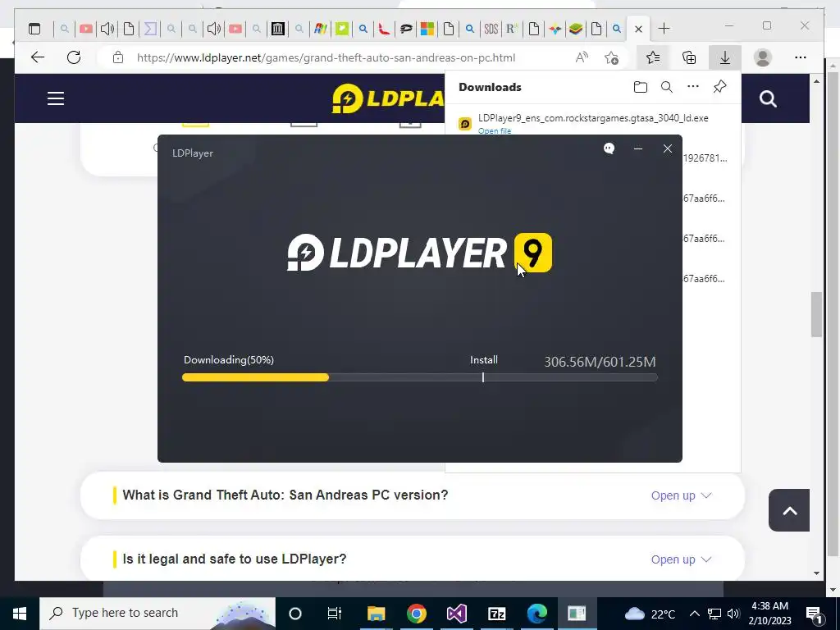Image resolution: width=840 pixels, height=630 pixels.
Task: Refresh the LDPlayer web page
Action: [x=74, y=57]
